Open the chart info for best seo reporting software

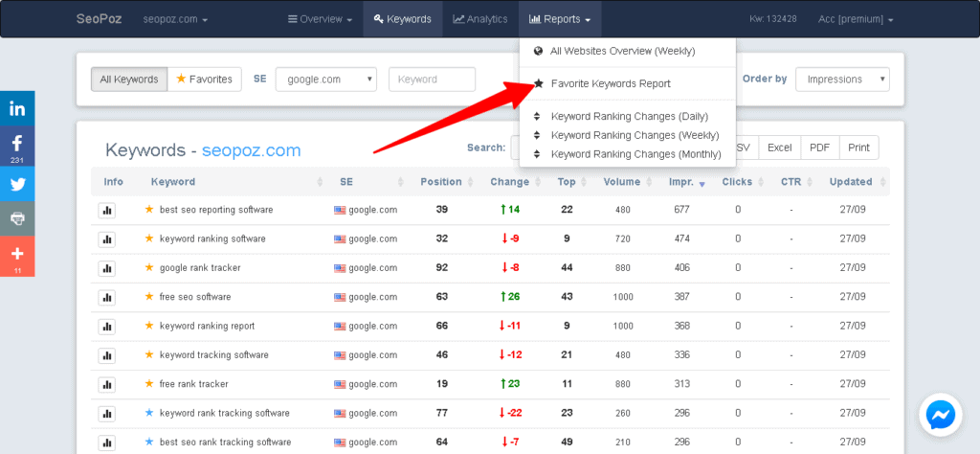point(107,211)
